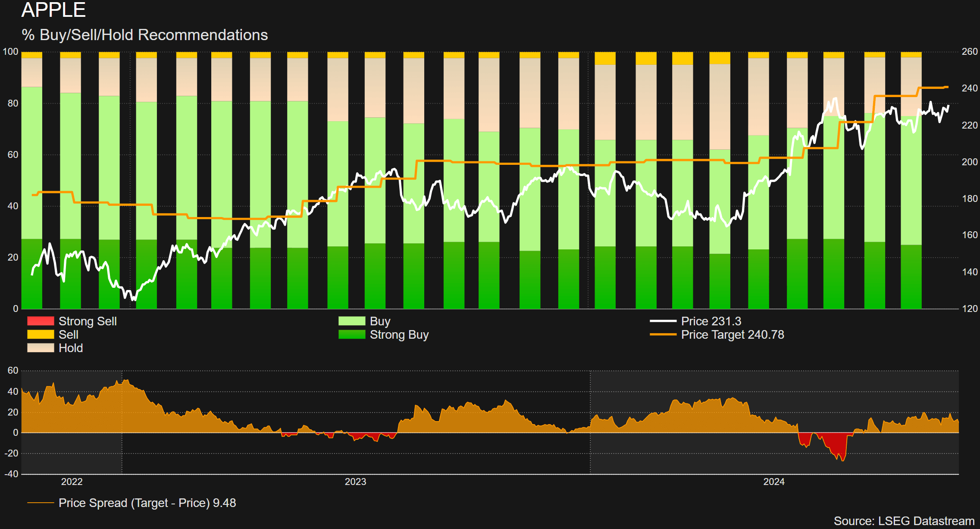Select '% Buy/Sell/Hold Recommendations' subtitle
Screen dimensions: 980x529
click(x=145, y=35)
